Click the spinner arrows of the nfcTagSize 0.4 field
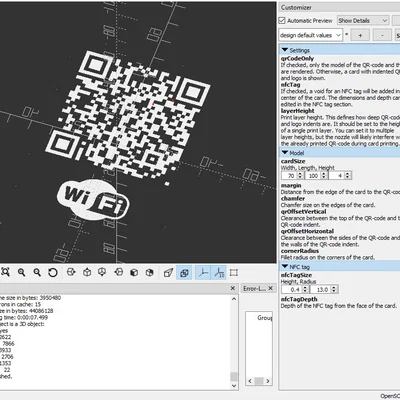400x400 pixels. (305, 289)
